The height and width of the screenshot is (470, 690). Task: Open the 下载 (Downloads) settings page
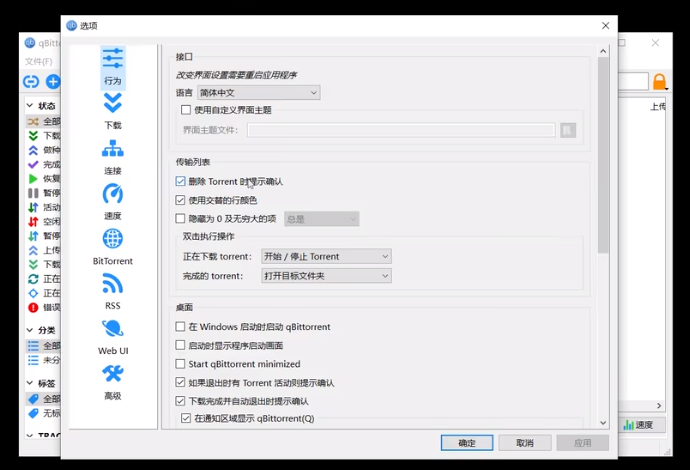tap(113, 112)
